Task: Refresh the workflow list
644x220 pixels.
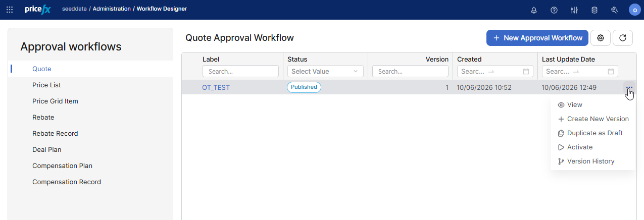Action: 623,38
